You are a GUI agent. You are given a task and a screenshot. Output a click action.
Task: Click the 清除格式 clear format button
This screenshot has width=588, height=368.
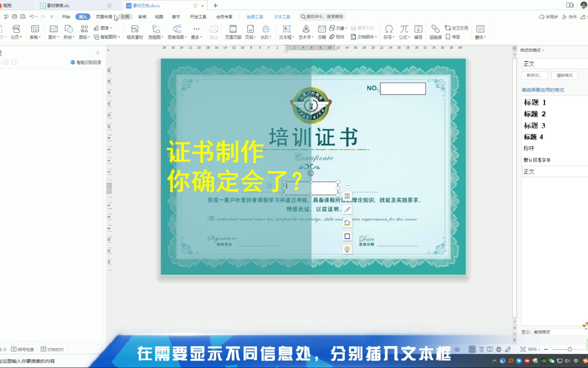coord(564,75)
